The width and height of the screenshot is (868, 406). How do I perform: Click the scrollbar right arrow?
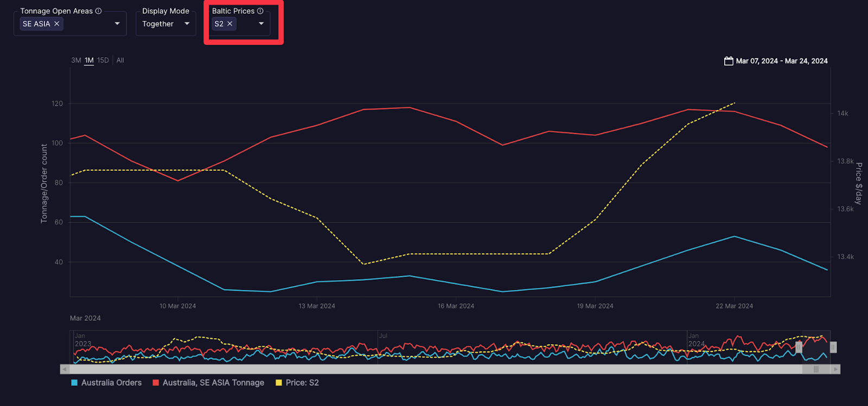835,369
